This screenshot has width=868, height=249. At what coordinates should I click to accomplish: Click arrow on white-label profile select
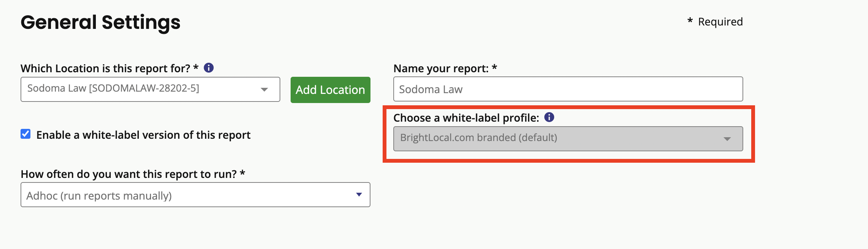point(727,139)
